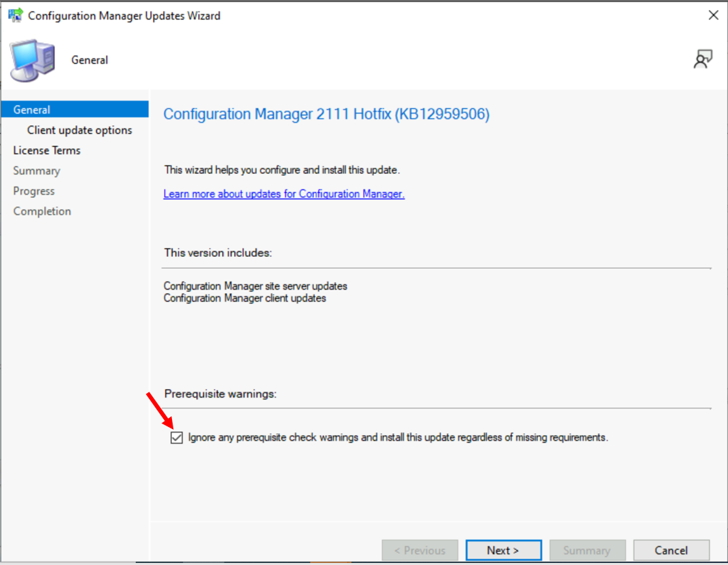Select the General step in sidebar
The image size is (728, 565).
[75, 109]
